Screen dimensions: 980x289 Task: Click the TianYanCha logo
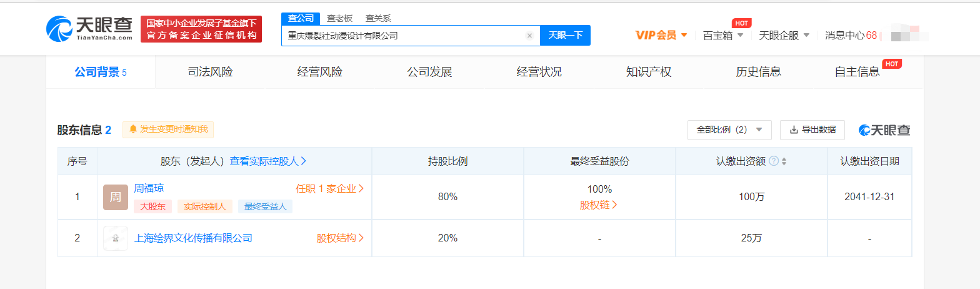[89, 28]
